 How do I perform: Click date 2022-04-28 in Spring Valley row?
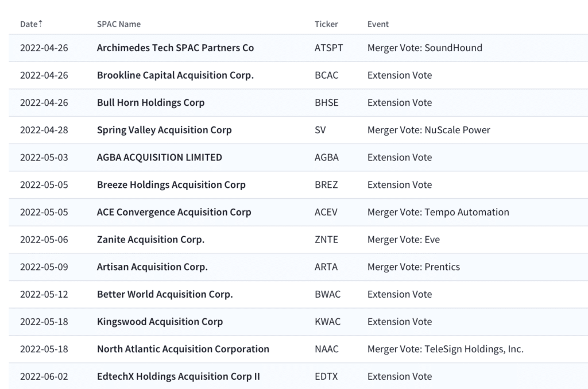click(44, 130)
